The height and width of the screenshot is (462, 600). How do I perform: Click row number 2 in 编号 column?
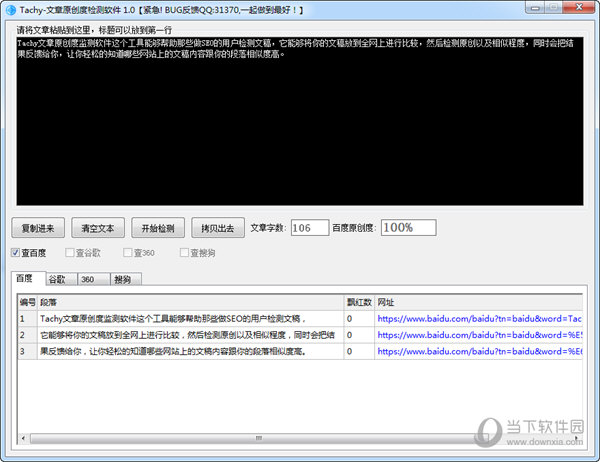pyautogui.click(x=22, y=335)
